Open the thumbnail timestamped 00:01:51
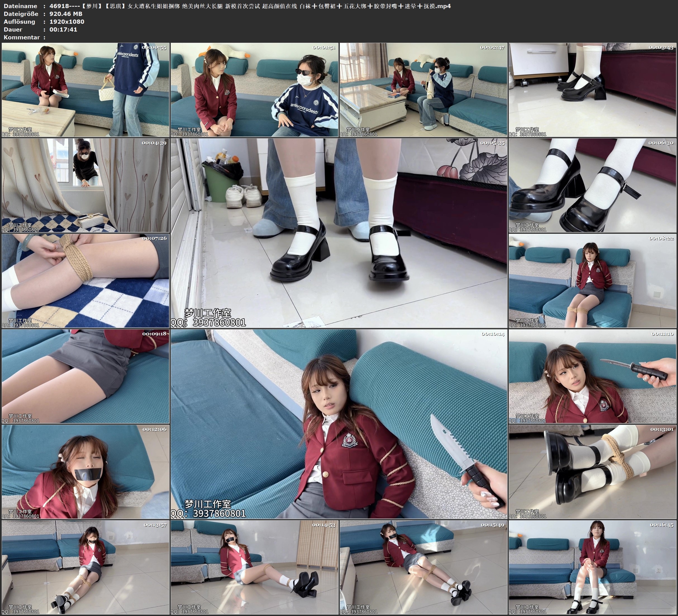This screenshot has height=616, width=678. pos(254,90)
